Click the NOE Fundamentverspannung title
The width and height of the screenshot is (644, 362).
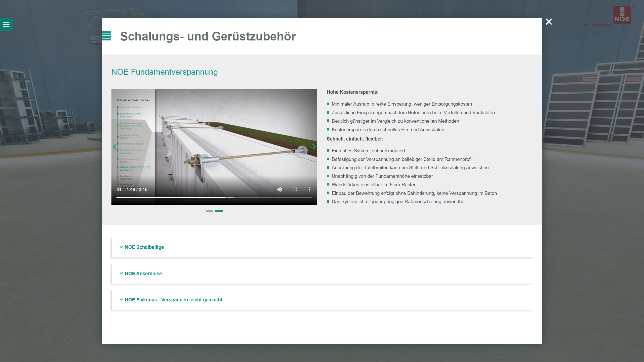165,72
